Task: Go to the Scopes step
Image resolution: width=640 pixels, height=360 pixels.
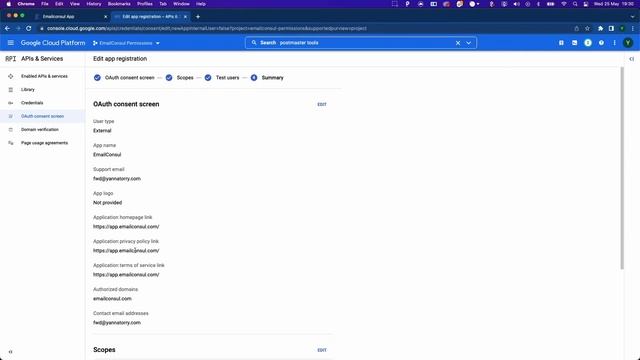Action: (180, 78)
